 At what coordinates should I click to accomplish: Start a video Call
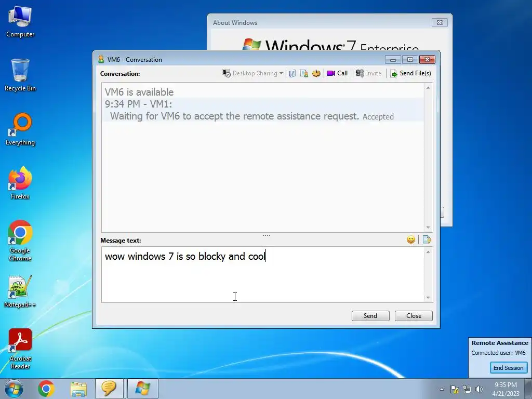(x=337, y=73)
